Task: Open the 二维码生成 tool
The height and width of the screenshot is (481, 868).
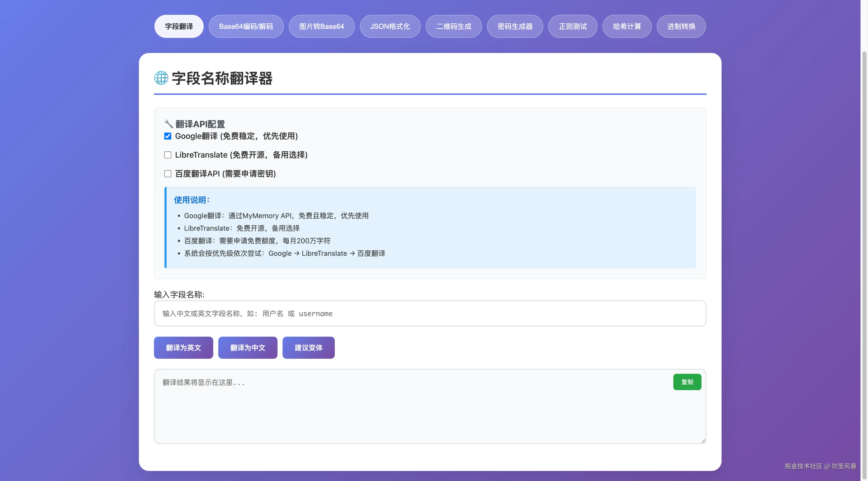Action: pyautogui.click(x=454, y=26)
